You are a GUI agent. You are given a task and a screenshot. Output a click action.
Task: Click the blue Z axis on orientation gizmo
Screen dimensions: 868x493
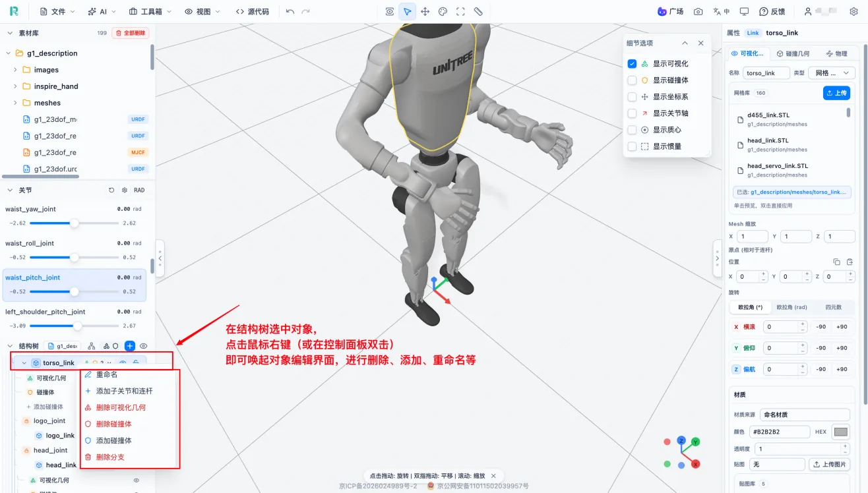pos(681,440)
